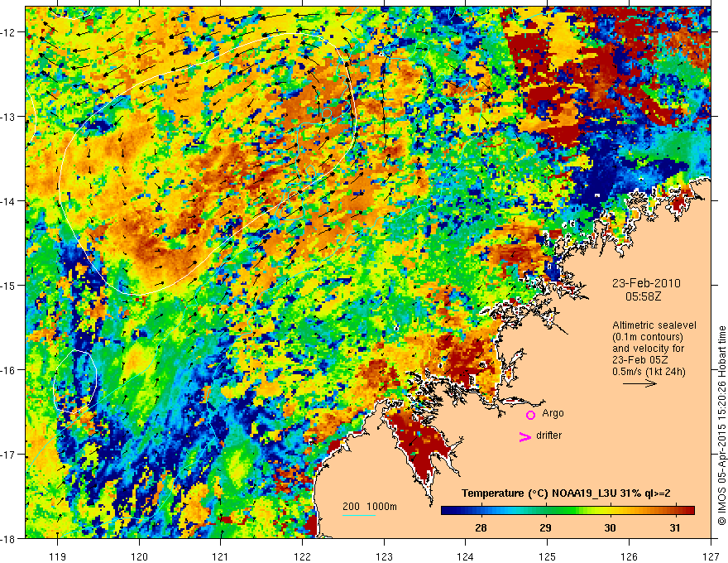
Task: Click the '200 1000m' depth label
Action: 370,507
